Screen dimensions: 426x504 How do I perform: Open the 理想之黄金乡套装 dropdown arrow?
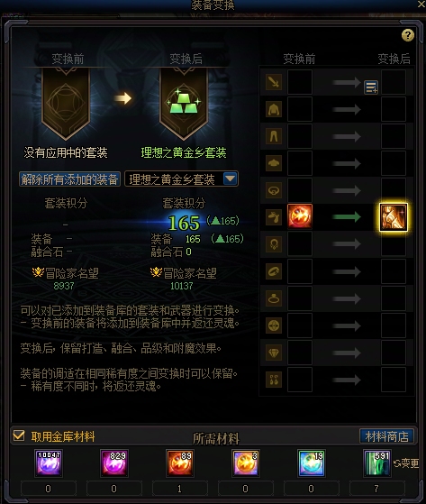pyautogui.click(x=230, y=179)
